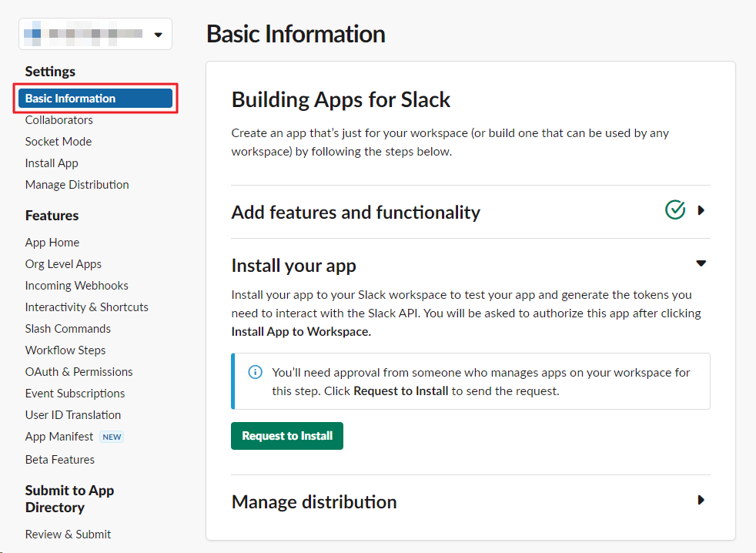Click the Manage distribution heading text
This screenshot has width=756, height=553.
click(314, 502)
